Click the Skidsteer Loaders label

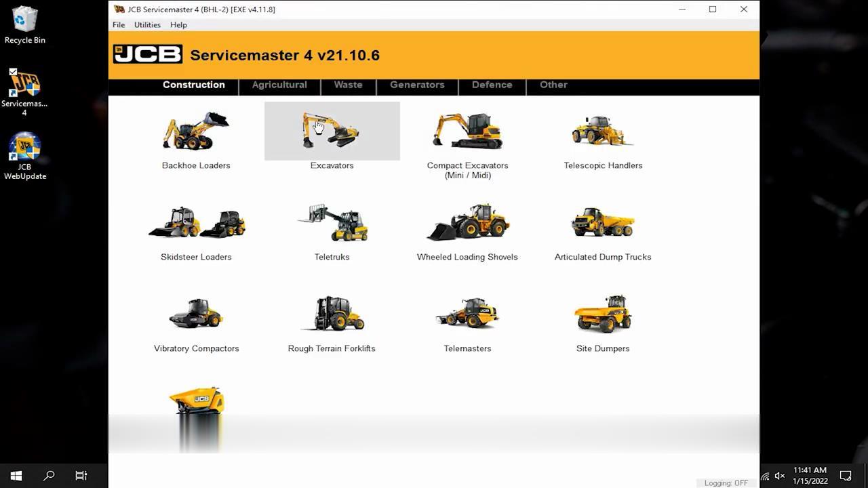[196, 257]
